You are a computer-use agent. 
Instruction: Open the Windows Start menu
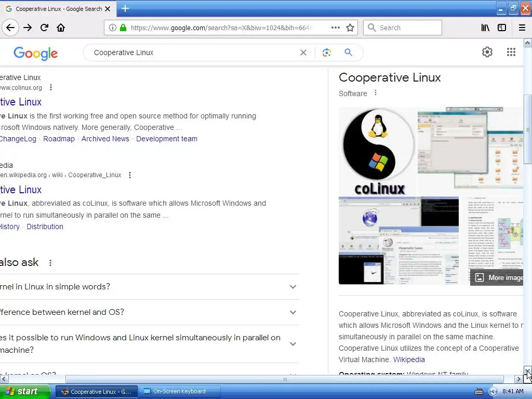[25, 392]
